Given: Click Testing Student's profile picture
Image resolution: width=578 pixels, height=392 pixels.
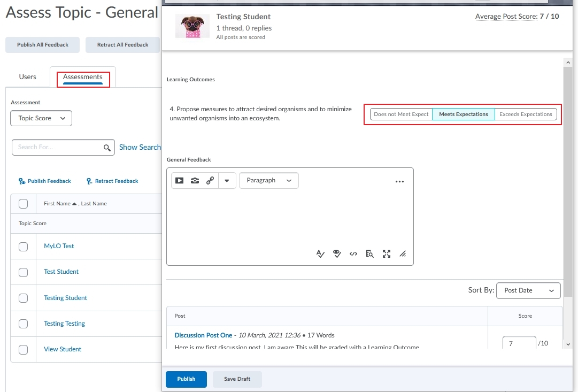Looking at the screenshot, I should click(192, 26).
